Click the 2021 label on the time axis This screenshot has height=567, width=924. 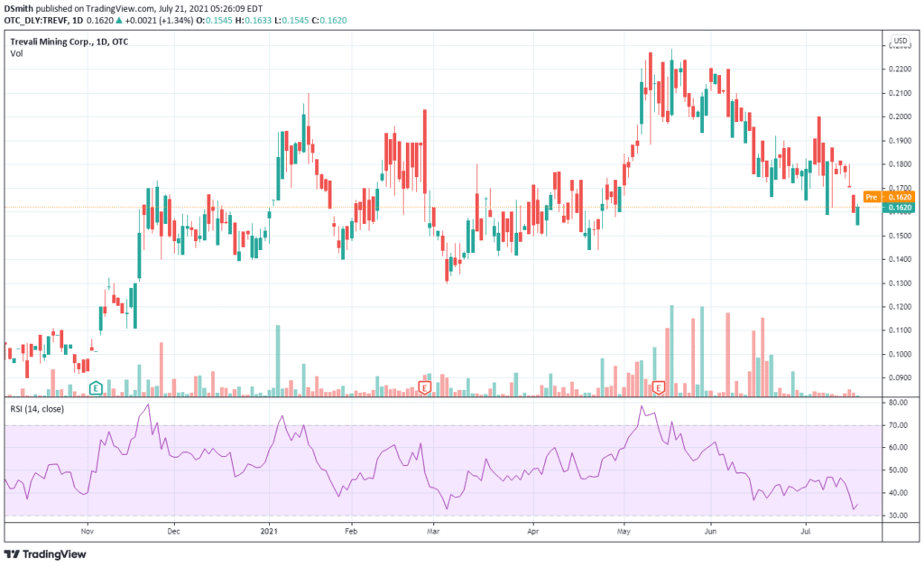tap(269, 531)
